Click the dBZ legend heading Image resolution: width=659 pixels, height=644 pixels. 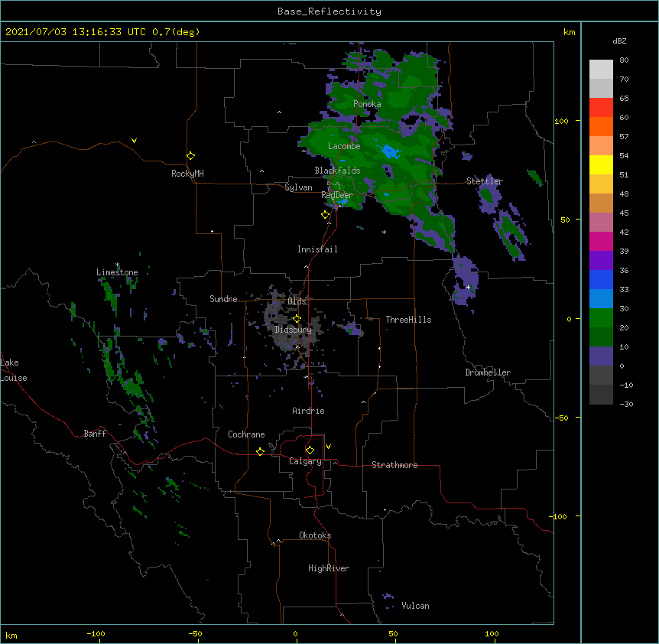[x=619, y=41]
